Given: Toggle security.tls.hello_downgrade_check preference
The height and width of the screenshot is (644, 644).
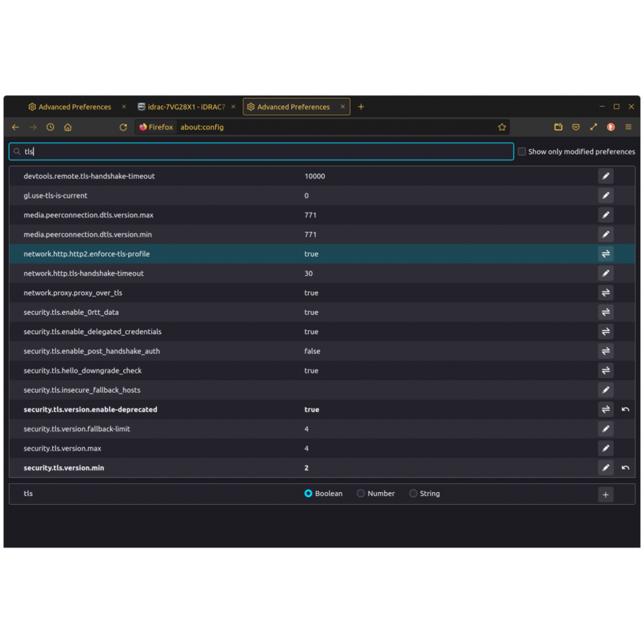Looking at the screenshot, I should [x=605, y=371].
